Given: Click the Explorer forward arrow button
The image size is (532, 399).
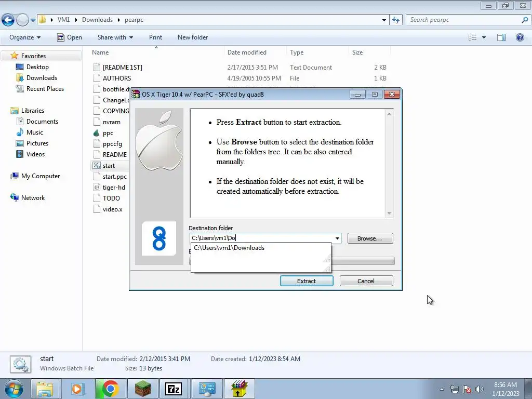Looking at the screenshot, I should [x=22, y=20].
